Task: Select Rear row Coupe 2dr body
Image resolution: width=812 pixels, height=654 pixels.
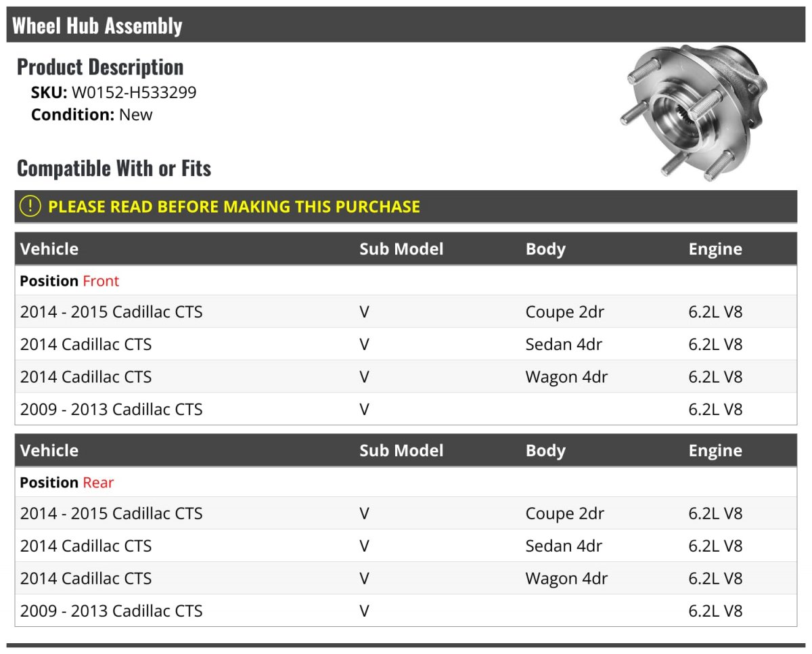Action: click(x=564, y=514)
